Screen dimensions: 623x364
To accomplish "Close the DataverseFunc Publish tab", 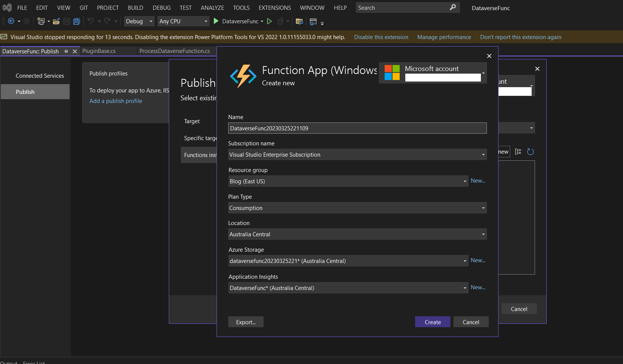I will click(x=75, y=51).
